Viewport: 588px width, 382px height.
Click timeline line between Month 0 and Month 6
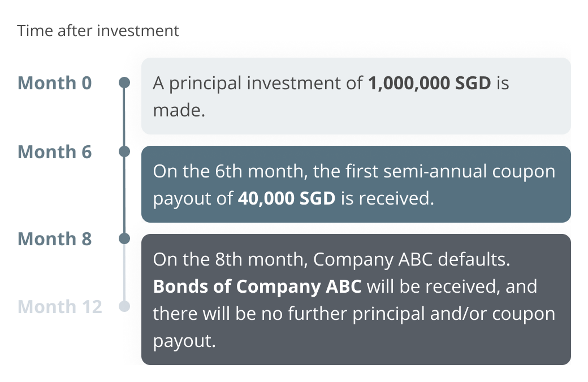pyautogui.click(x=124, y=118)
